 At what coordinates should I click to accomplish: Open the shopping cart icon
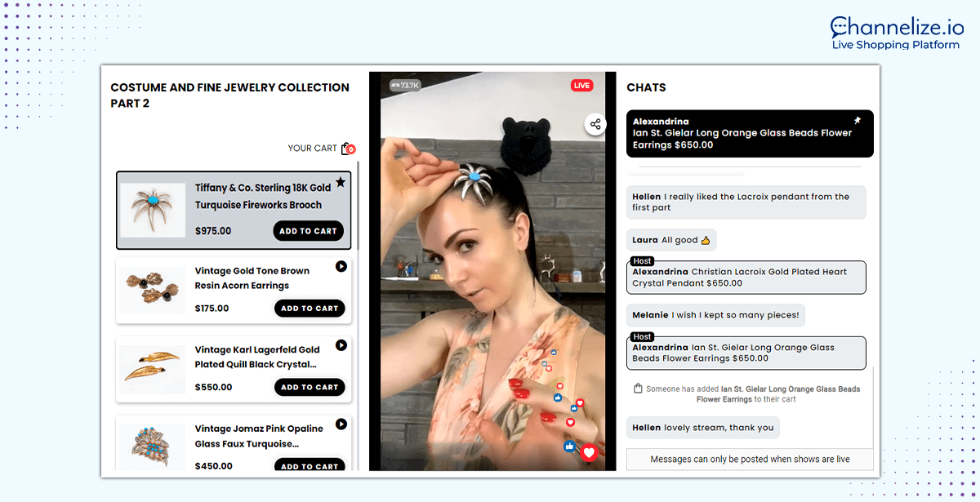pos(348,149)
